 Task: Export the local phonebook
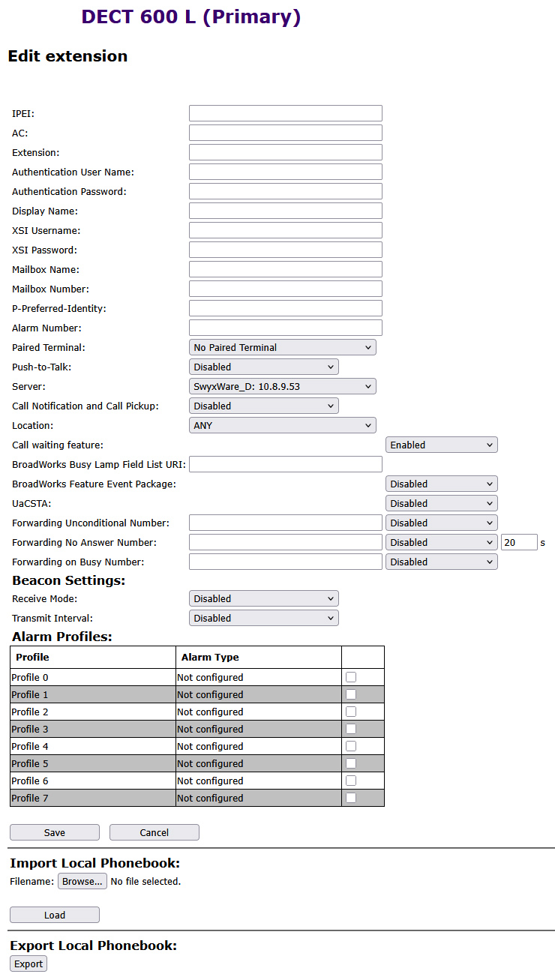coord(28,964)
